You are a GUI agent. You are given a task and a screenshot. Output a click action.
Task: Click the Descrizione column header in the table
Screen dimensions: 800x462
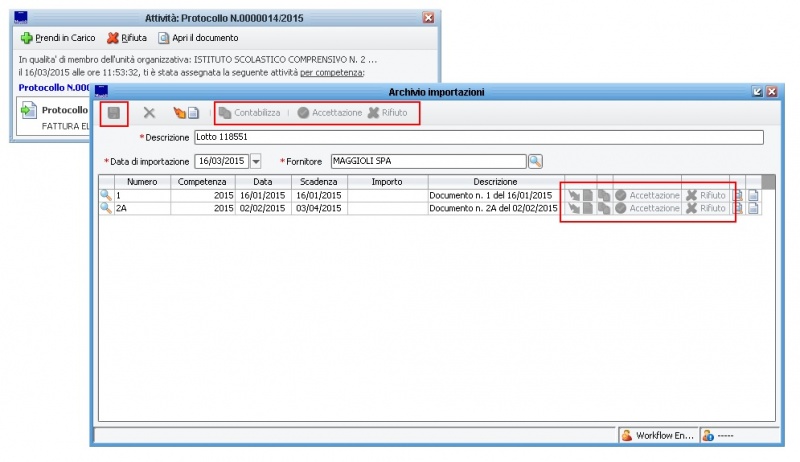(x=495, y=182)
